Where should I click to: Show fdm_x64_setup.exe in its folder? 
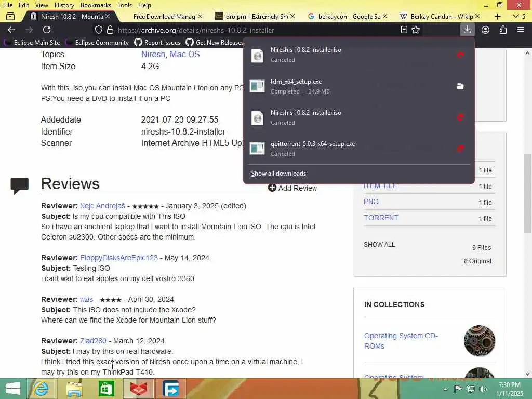tap(460, 86)
